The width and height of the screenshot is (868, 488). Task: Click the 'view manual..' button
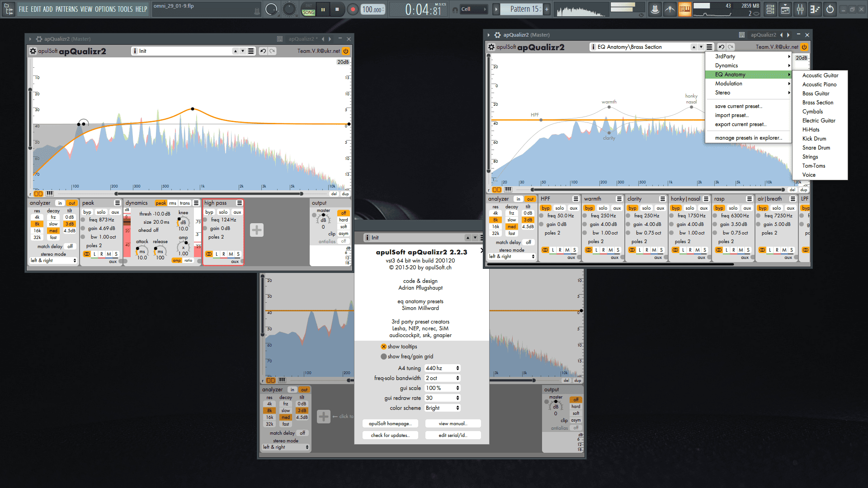[453, 423]
